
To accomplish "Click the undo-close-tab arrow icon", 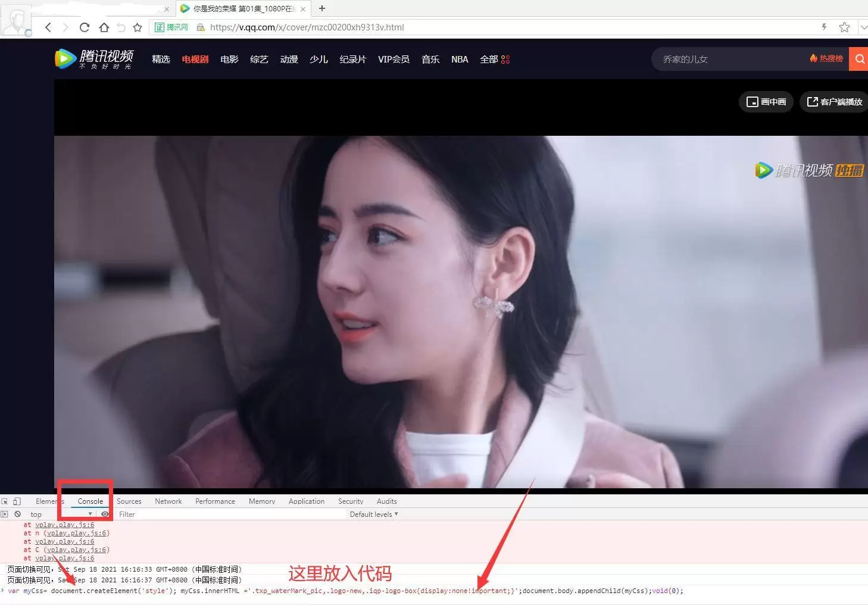I will 121,27.
